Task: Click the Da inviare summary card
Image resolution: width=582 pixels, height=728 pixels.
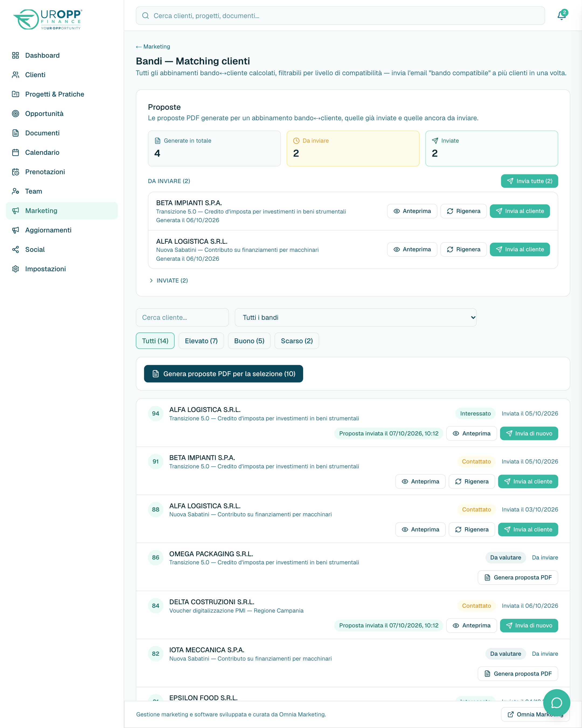Action: (x=353, y=149)
